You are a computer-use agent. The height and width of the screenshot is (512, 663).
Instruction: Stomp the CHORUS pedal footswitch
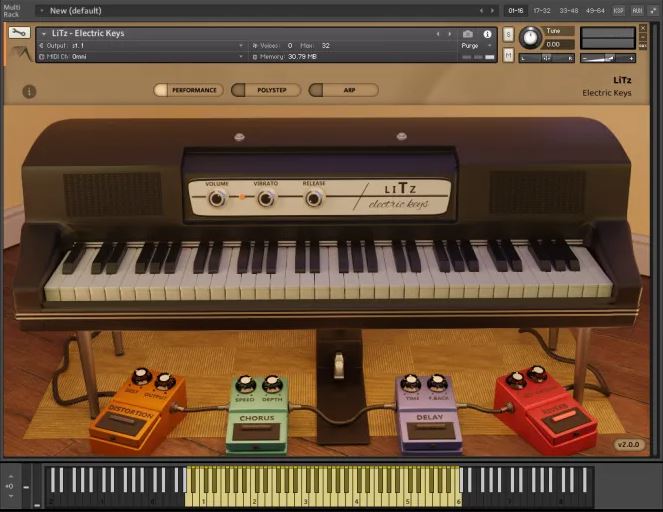[x=256, y=433]
